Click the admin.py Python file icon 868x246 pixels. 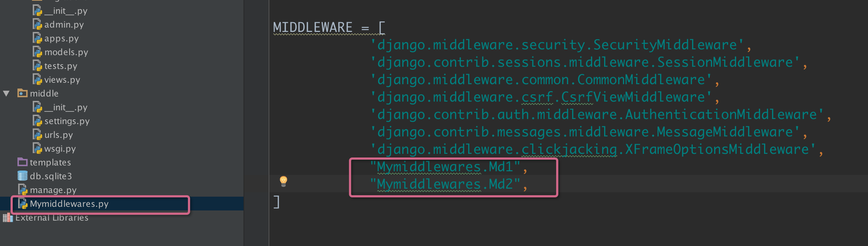click(37, 24)
